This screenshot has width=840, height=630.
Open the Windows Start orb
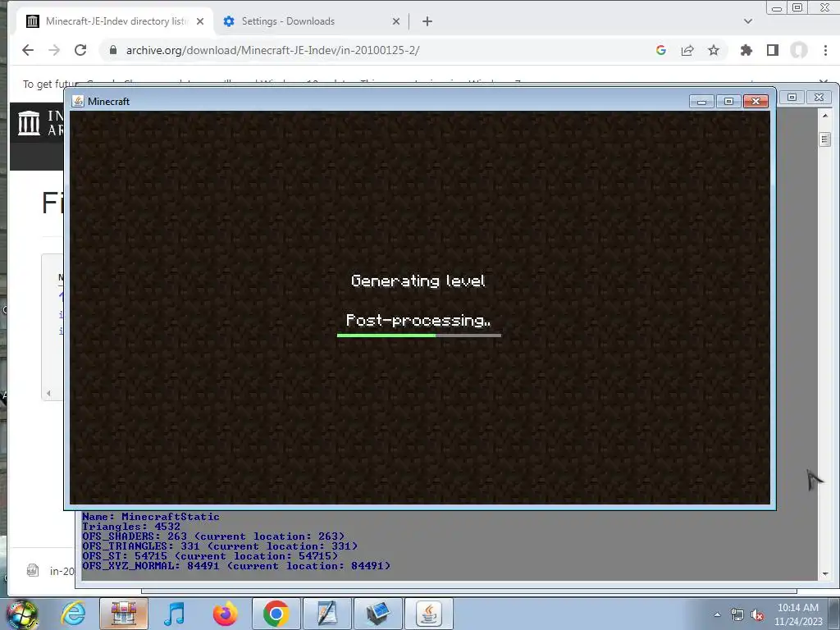22,614
